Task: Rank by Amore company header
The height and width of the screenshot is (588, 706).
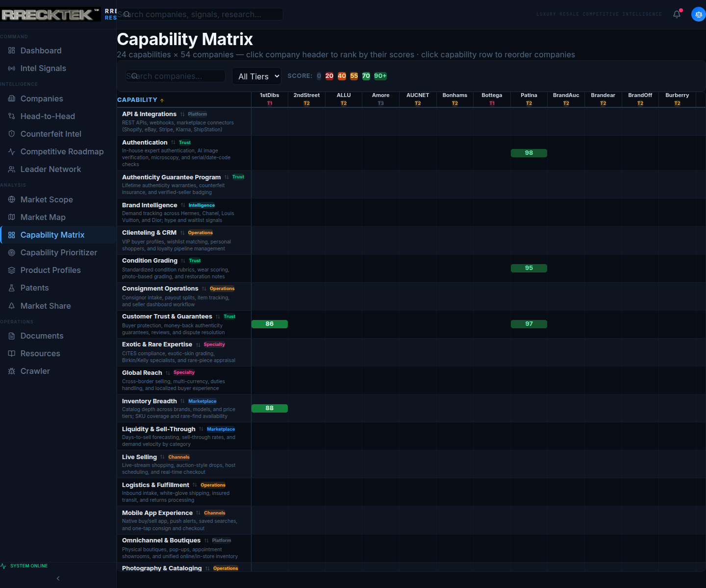Action: [381, 99]
